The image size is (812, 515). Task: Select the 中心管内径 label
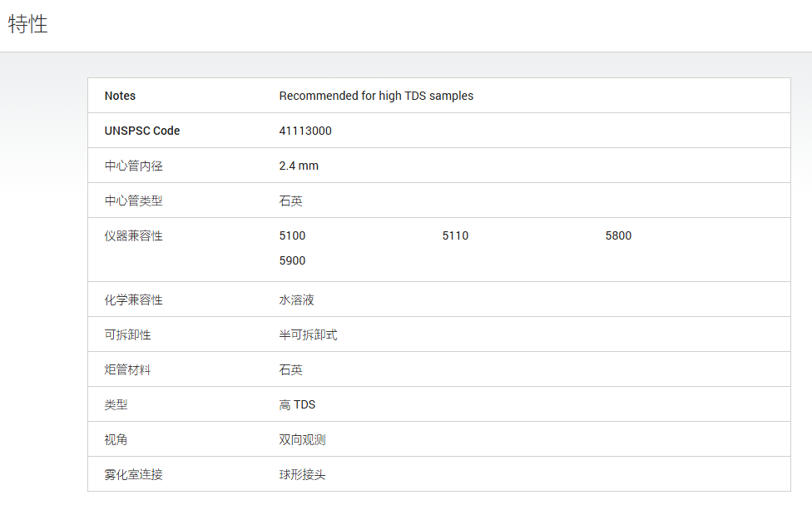pyautogui.click(x=134, y=166)
